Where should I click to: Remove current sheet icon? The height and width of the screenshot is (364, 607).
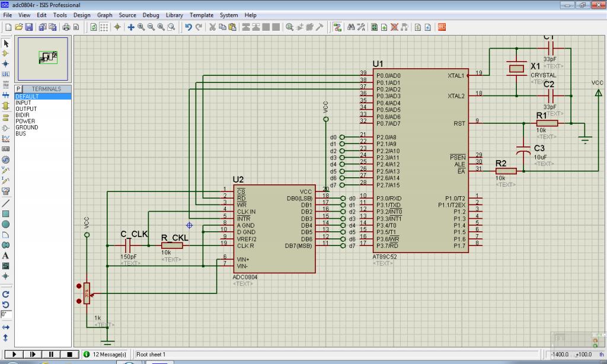click(394, 27)
